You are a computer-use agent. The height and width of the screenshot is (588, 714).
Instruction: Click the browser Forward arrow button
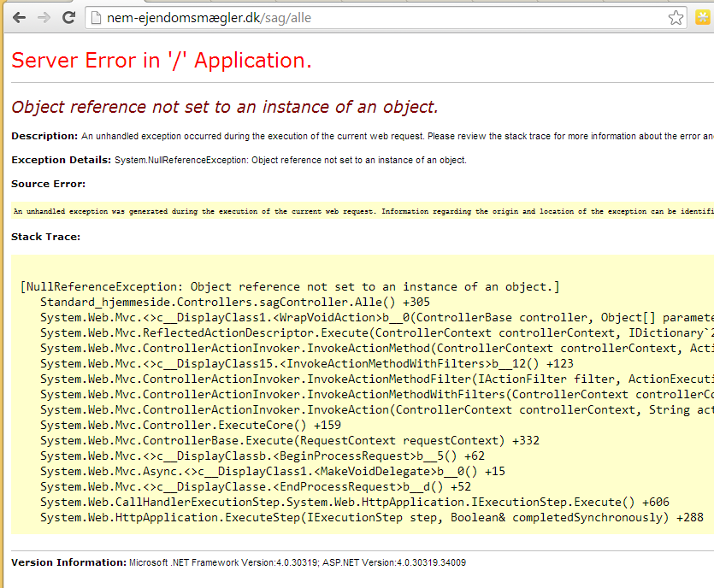pyautogui.click(x=44, y=17)
